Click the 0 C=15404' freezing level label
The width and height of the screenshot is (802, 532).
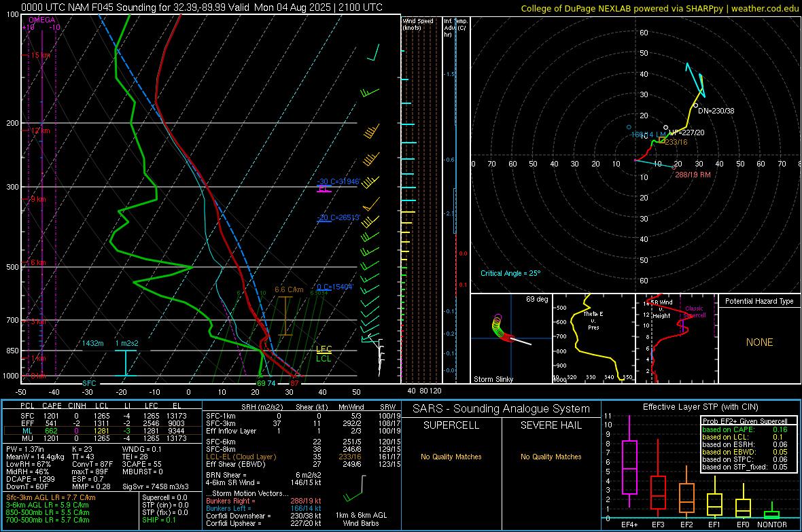[334, 287]
